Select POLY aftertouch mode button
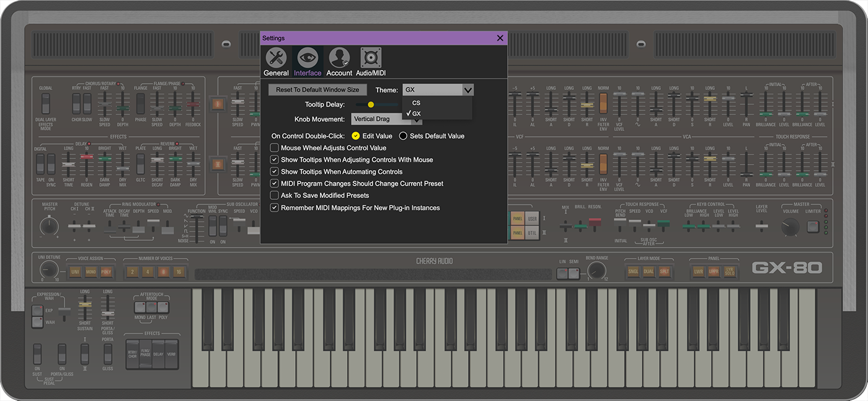Image resolution: width=868 pixels, height=401 pixels. tap(163, 307)
